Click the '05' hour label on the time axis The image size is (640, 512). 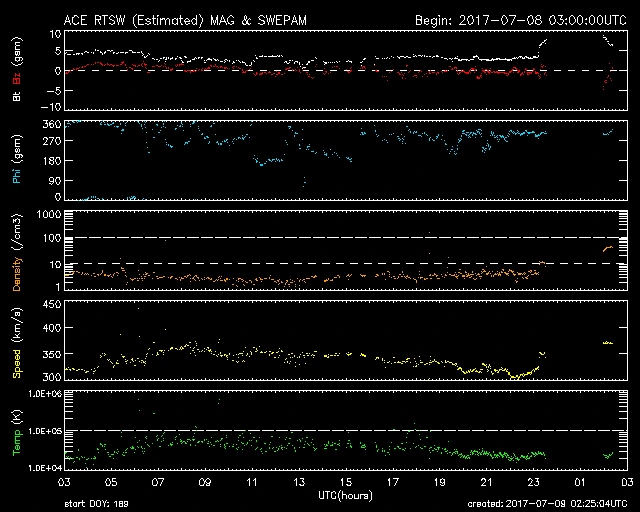(111, 483)
